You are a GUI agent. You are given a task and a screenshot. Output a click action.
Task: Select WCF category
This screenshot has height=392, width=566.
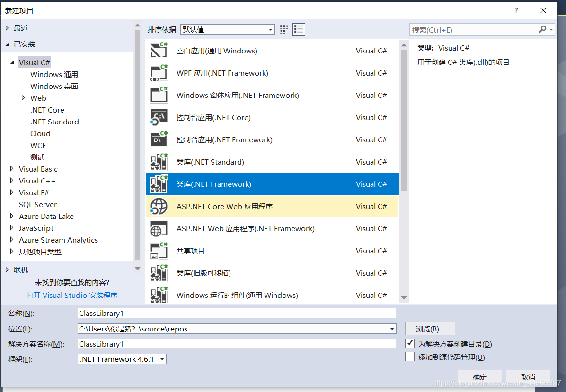38,145
